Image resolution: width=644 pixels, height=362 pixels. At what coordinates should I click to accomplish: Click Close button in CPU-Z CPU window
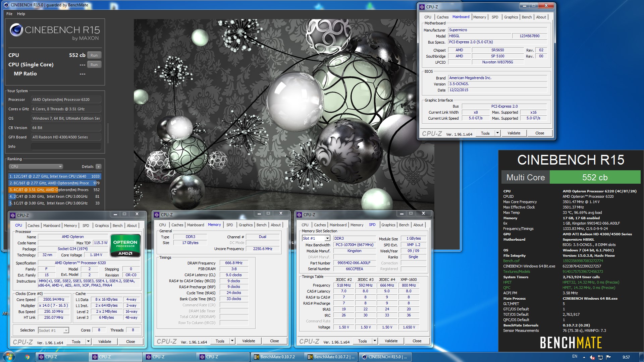click(x=130, y=342)
